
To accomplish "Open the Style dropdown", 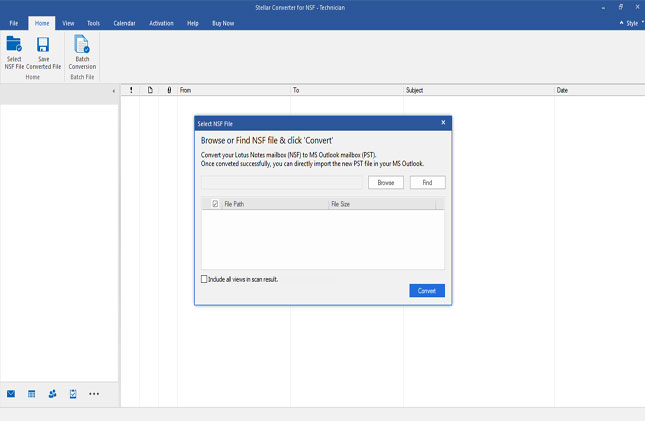I will pyautogui.click(x=632, y=23).
